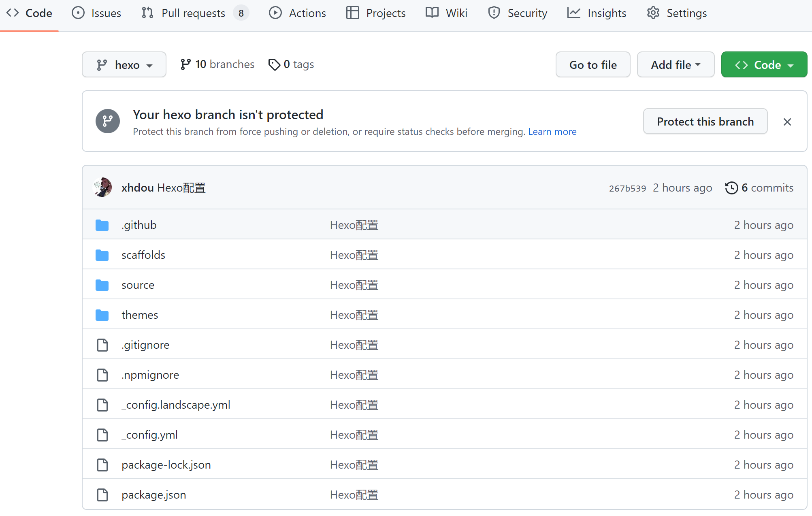Click the Learn more link
Viewport: 812px width, 516px height.
[x=552, y=132]
